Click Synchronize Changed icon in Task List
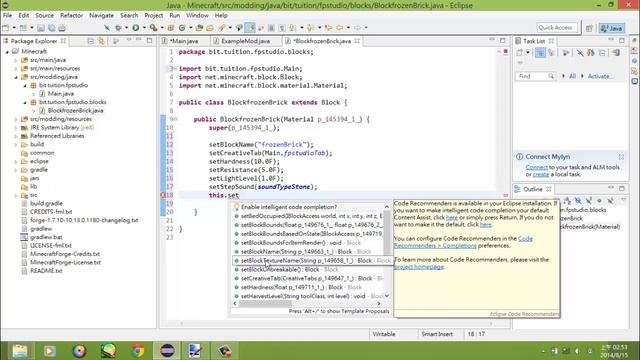The image size is (640, 360). 591,53
